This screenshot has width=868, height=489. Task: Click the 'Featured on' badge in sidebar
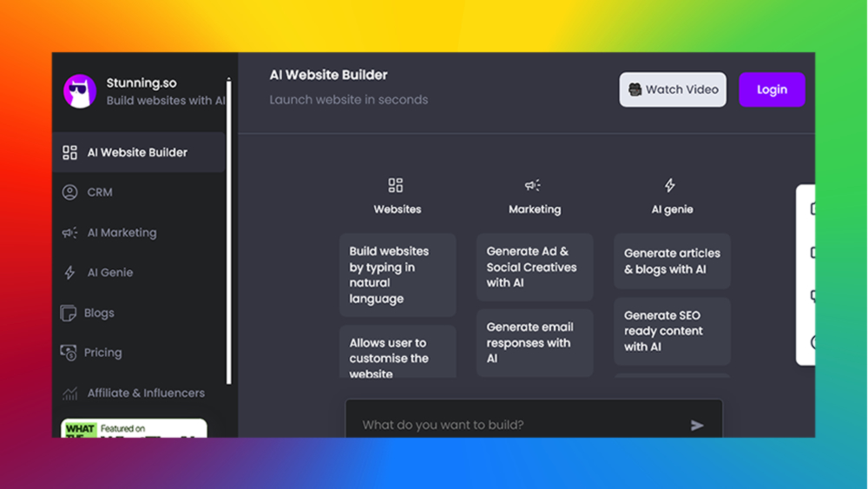pyautogui.click(x=134, y=428)
